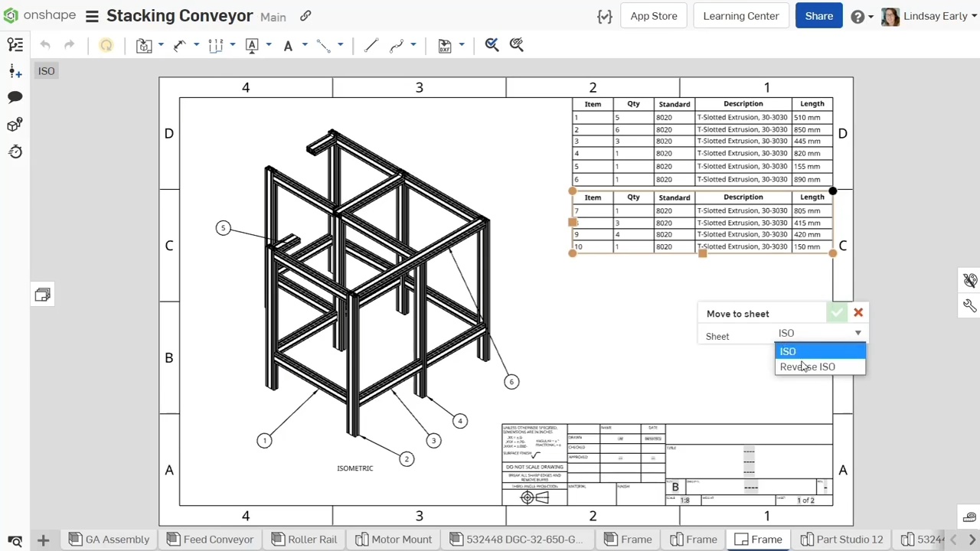Screen dimensions: 980x551
Task: Expand the centerline tool dropdown arrow
Action: (341, 45)
